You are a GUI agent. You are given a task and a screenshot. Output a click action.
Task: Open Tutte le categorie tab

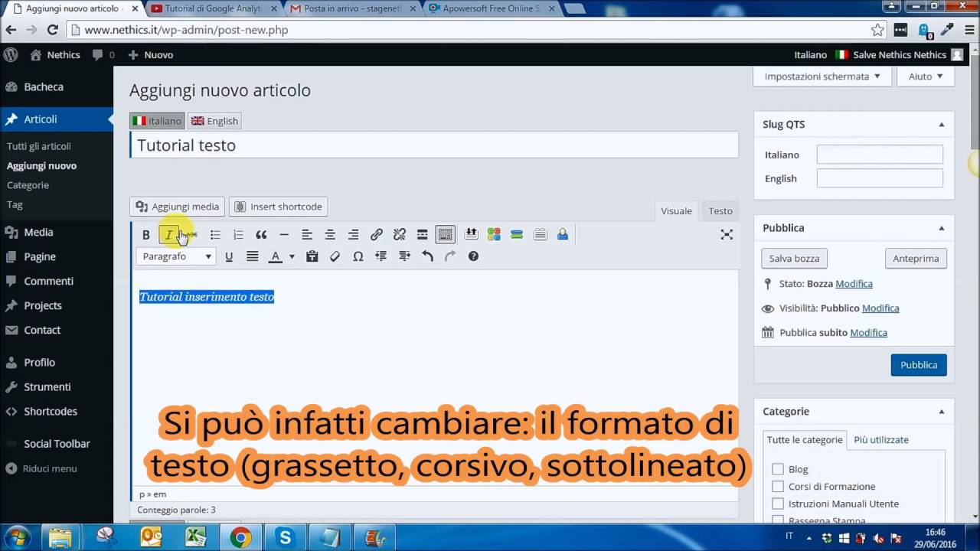(x=805, y=440)
